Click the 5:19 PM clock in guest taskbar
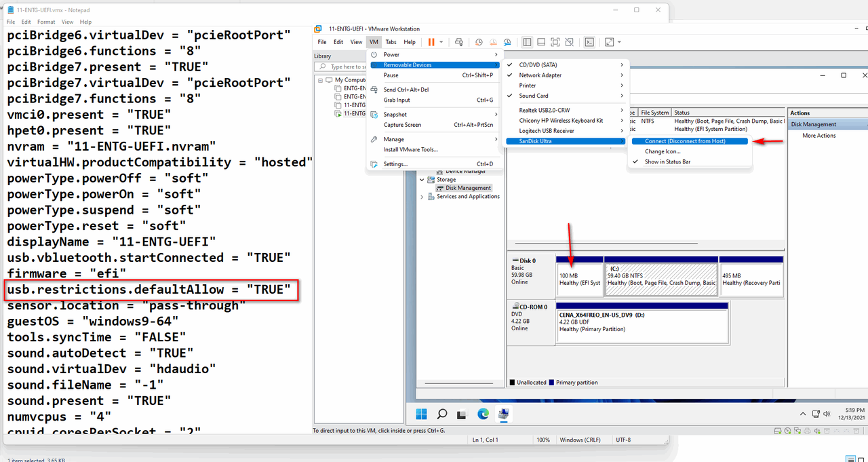The image size is (868, 462). click(855, 410)
